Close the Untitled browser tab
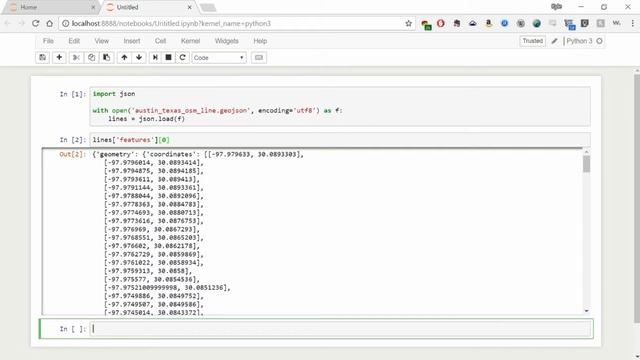The image size is (640, 360). pos(189,7)
